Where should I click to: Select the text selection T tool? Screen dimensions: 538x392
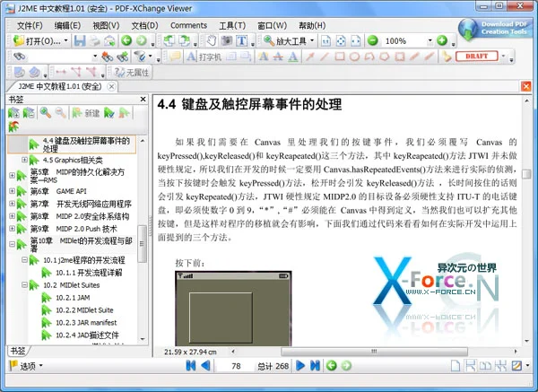(x=241, y=41)
